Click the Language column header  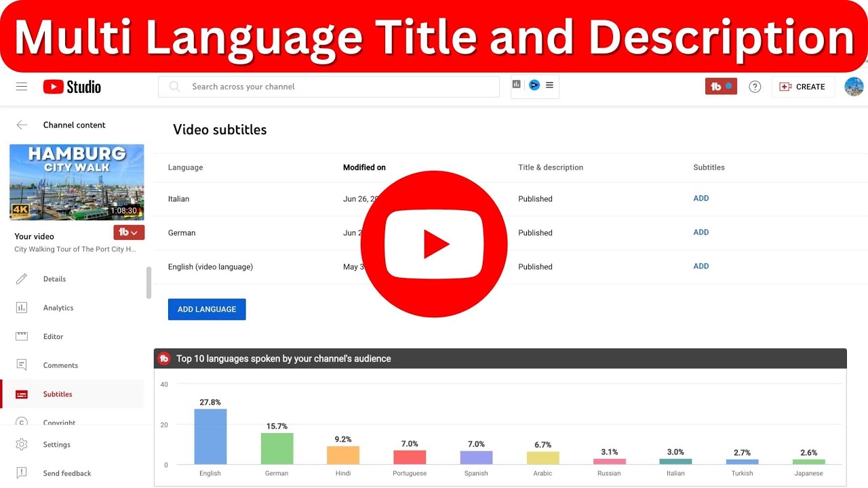tap(185, 167)
